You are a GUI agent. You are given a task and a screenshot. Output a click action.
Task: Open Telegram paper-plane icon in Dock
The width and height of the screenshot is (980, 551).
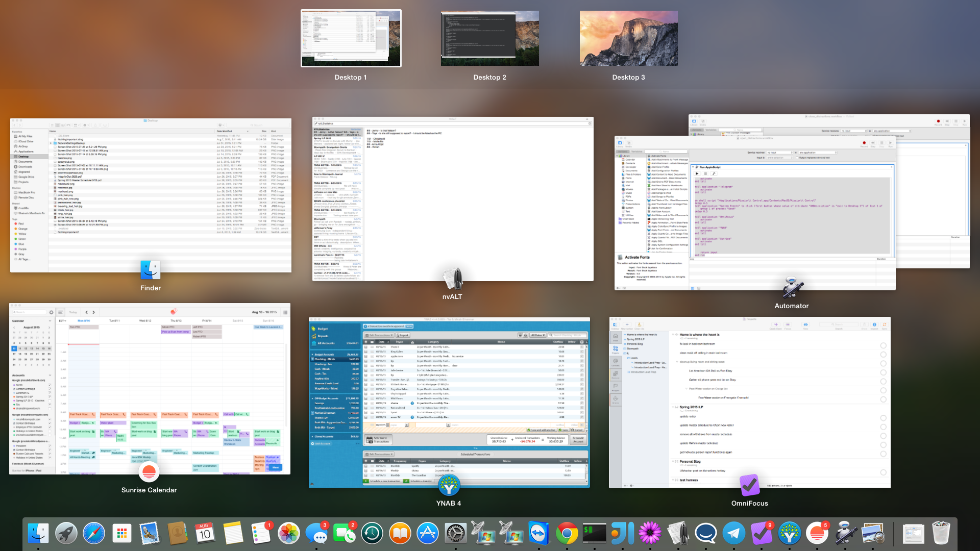(x=733, y=534)
